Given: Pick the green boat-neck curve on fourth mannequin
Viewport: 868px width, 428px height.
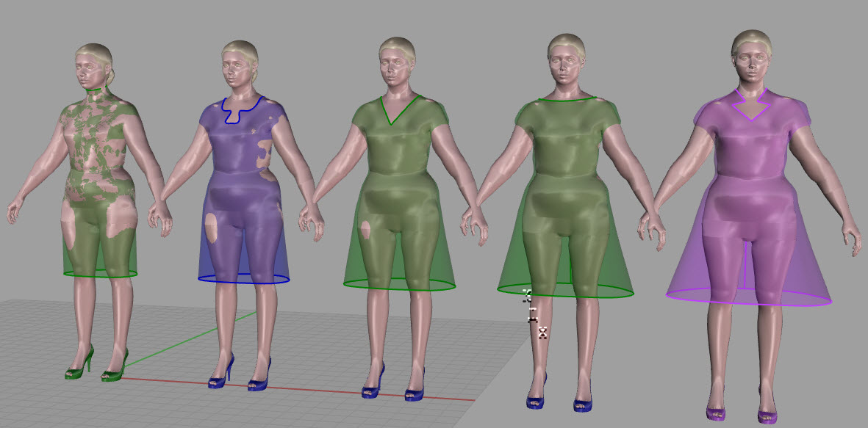Looking at the screenshot, I should (567, 101).
